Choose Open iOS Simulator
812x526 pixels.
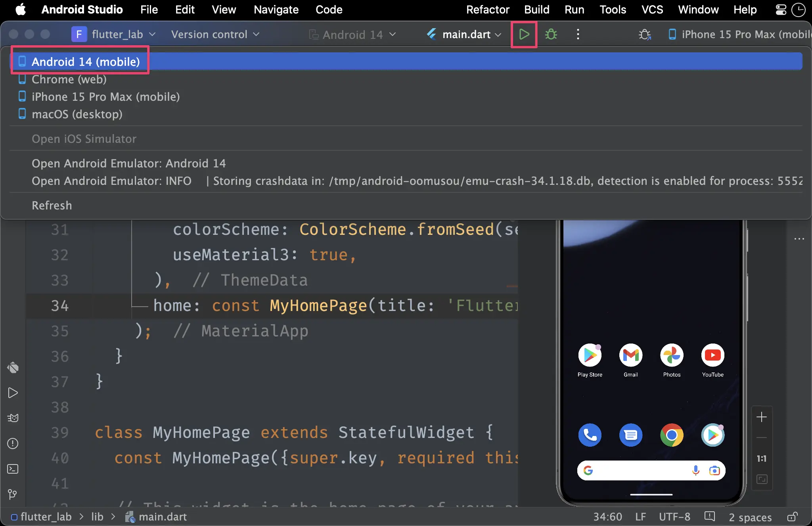[x=406, y=139]
